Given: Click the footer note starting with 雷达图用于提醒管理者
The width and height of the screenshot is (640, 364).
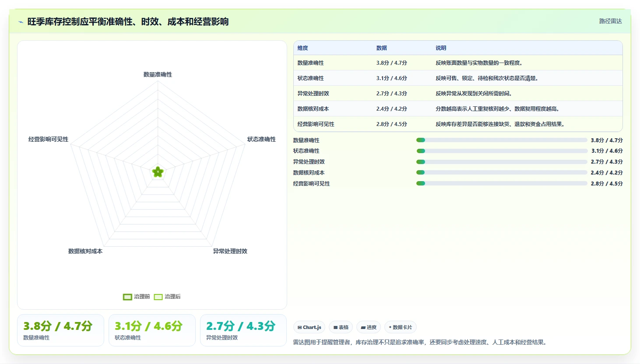Looking at the screenshot, I should click(x=421, y=342).
